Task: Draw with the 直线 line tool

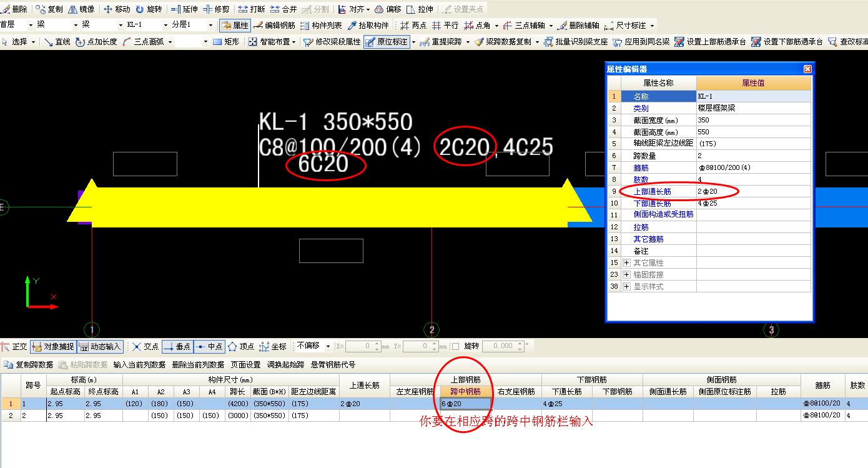Action: [x=57, y=42]
